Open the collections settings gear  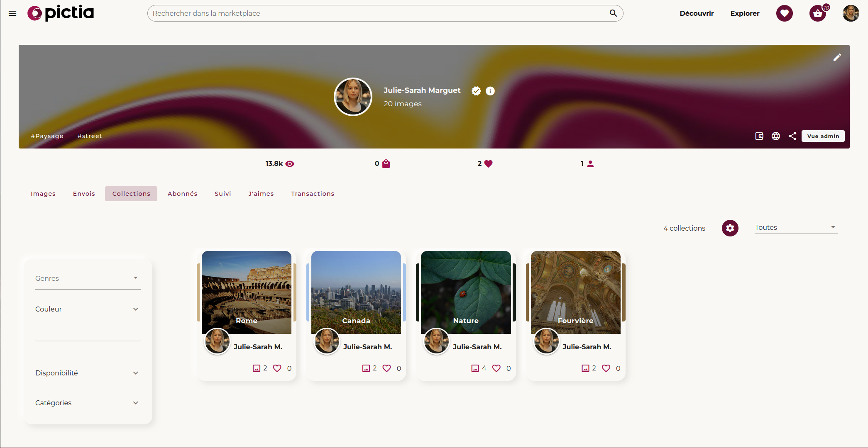tap(730, 228)
